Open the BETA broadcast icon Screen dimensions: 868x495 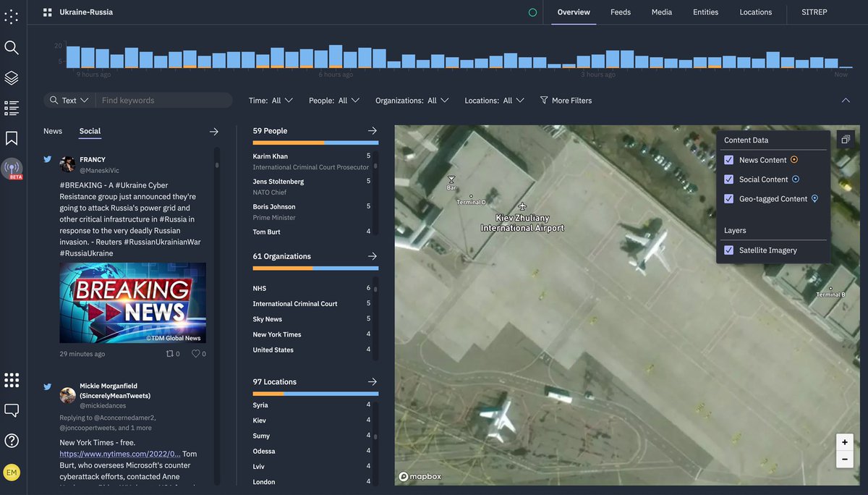click(12, 169)
